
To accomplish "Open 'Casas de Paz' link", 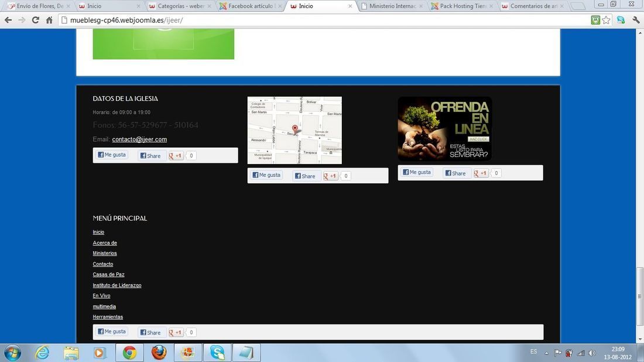I will [108, 275].
